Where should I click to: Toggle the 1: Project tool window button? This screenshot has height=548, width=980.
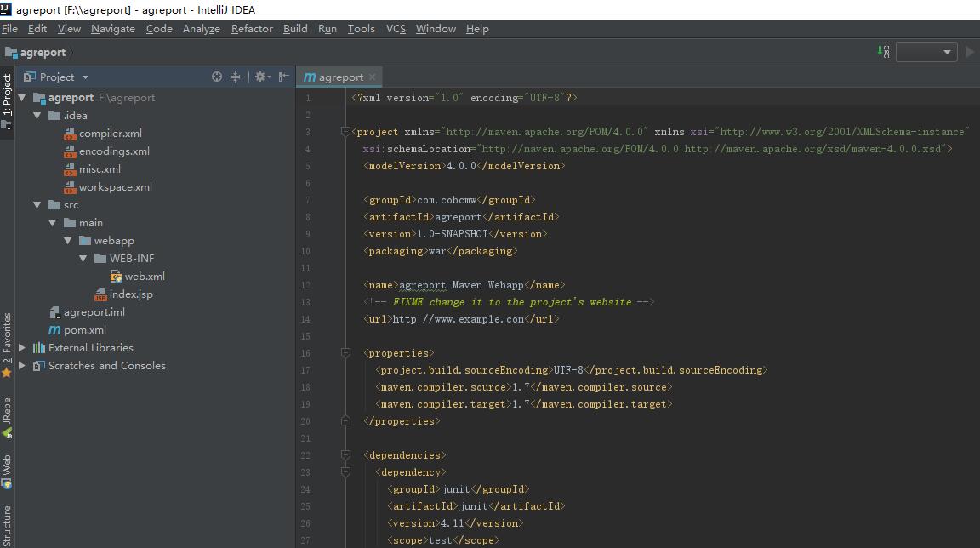click(7, 99)
